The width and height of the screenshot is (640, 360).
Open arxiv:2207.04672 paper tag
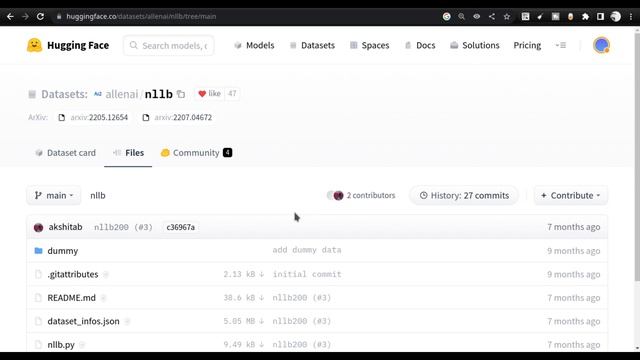[177, 118]
